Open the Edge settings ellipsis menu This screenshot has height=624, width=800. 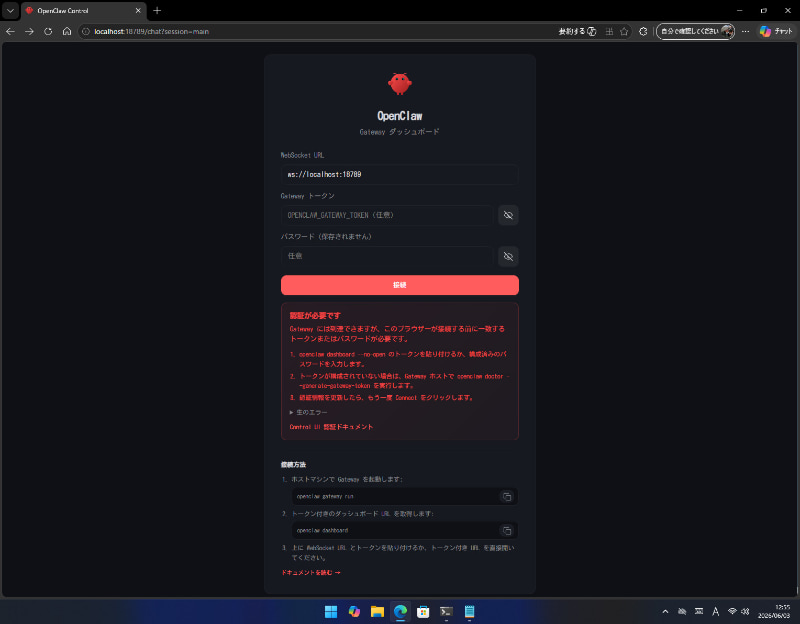[745, 32]
